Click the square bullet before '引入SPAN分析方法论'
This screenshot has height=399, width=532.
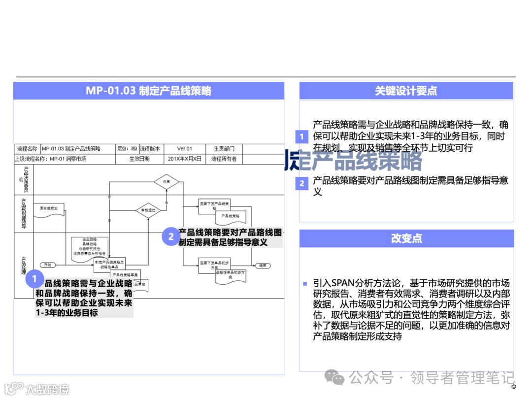[305, 283]
